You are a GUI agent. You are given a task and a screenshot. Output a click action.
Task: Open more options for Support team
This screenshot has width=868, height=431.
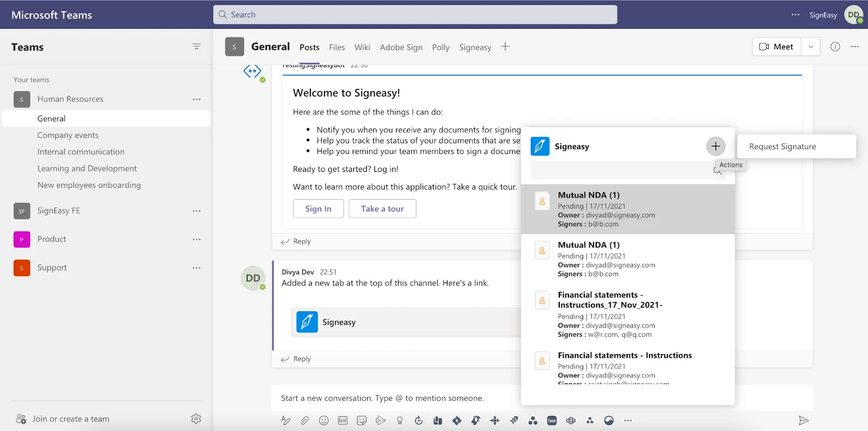point(196,268)
